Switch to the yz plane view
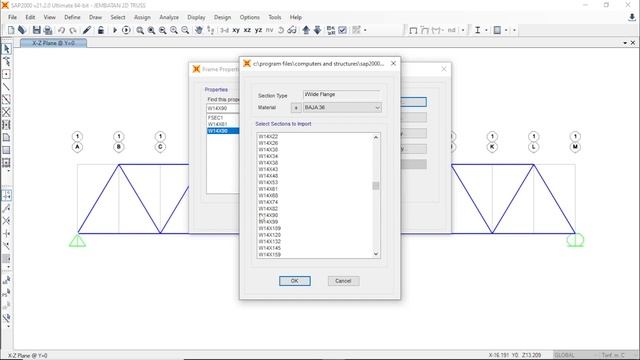Image resolution: width=640 pixels, height=360 pixels. (258, 30)
